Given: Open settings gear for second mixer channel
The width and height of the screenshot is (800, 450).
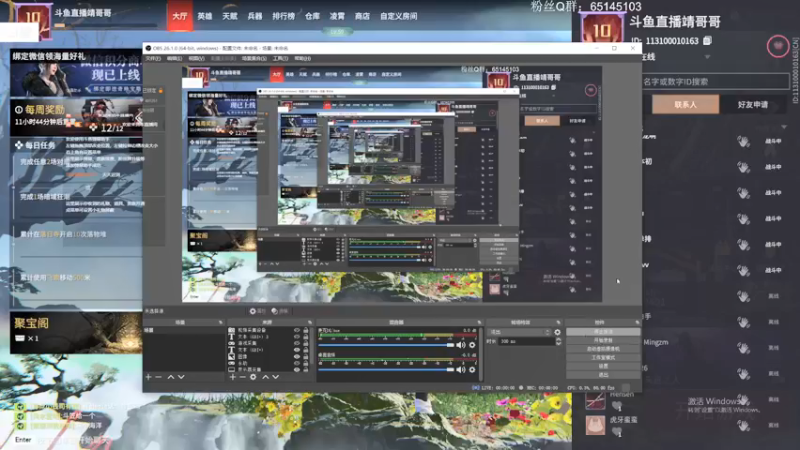Looking at the screenshot, I should [472, 369].
